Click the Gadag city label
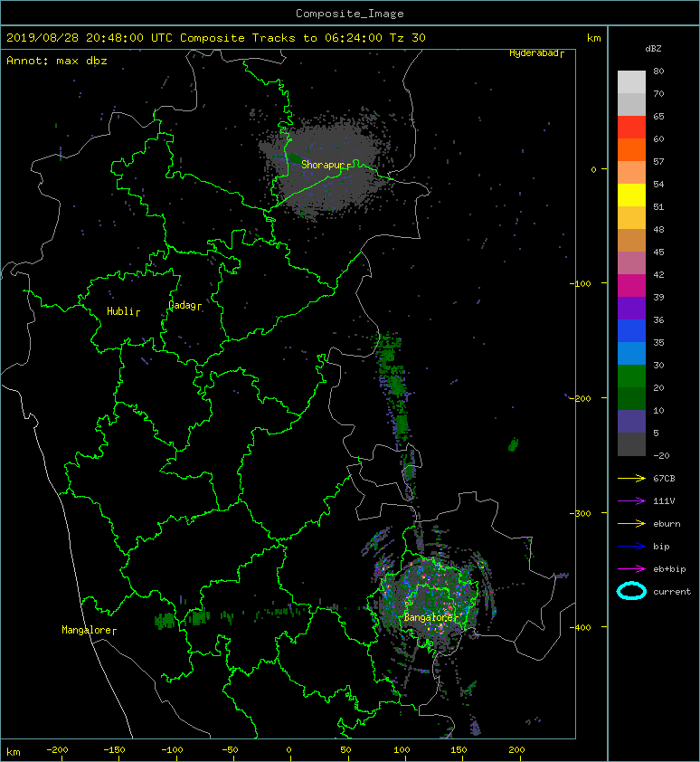 pyautogui.click(x=184, y=305)
